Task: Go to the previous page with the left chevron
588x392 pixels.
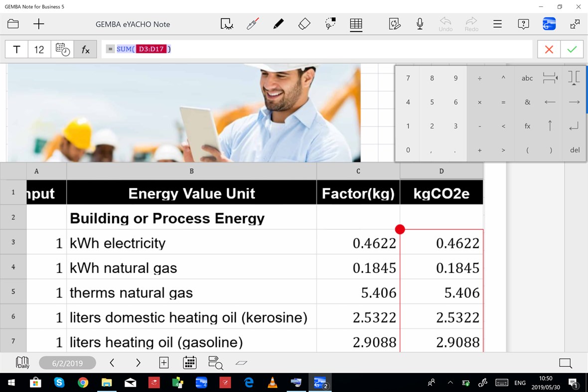Action: coord(112,363)
